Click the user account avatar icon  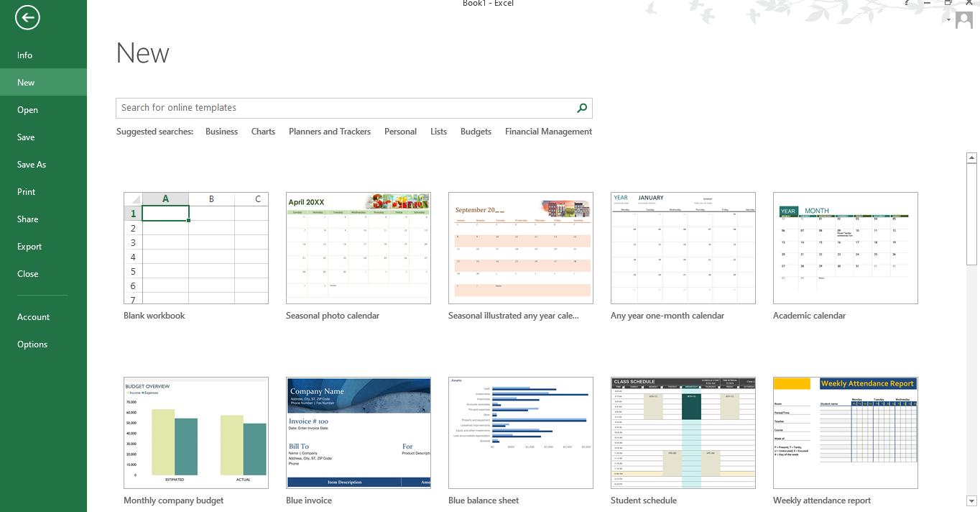pyautogui.click(x=964, y=21)
